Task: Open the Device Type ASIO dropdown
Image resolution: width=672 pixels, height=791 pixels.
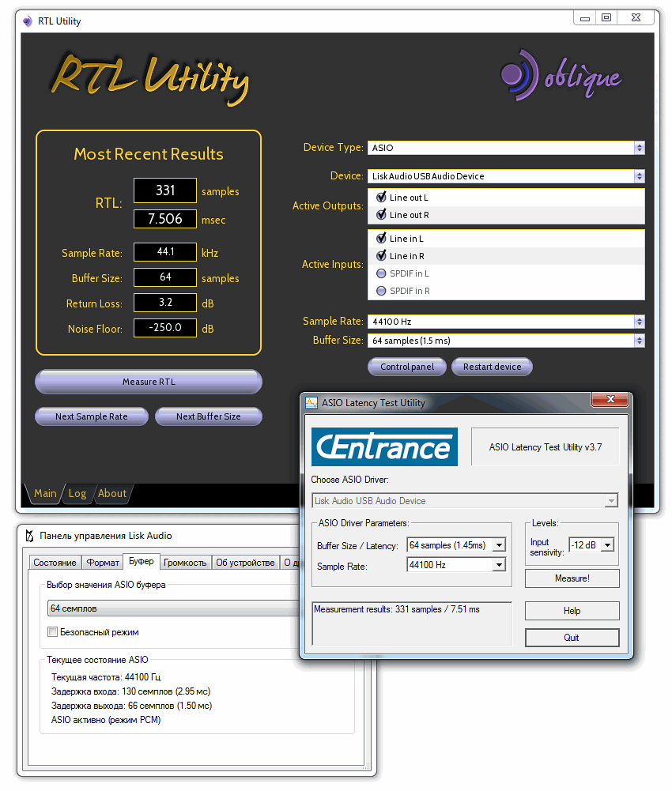Action: (x=506, y=148)
